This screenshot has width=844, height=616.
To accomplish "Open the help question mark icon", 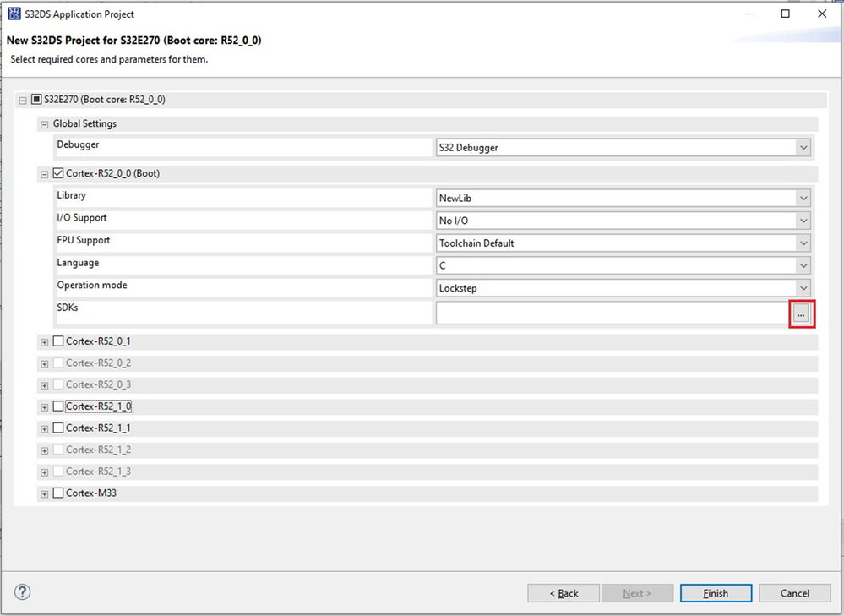I will click(x=22, y=592).
